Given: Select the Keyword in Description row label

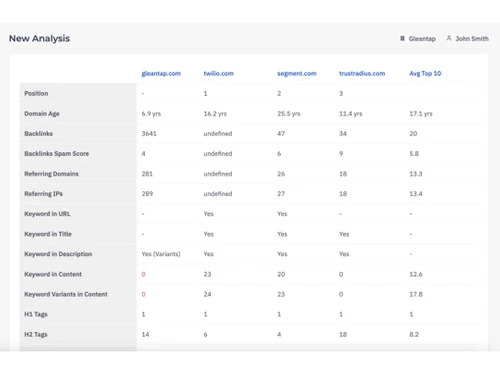Looking at the screenshot, I should [x=58, y=254].
